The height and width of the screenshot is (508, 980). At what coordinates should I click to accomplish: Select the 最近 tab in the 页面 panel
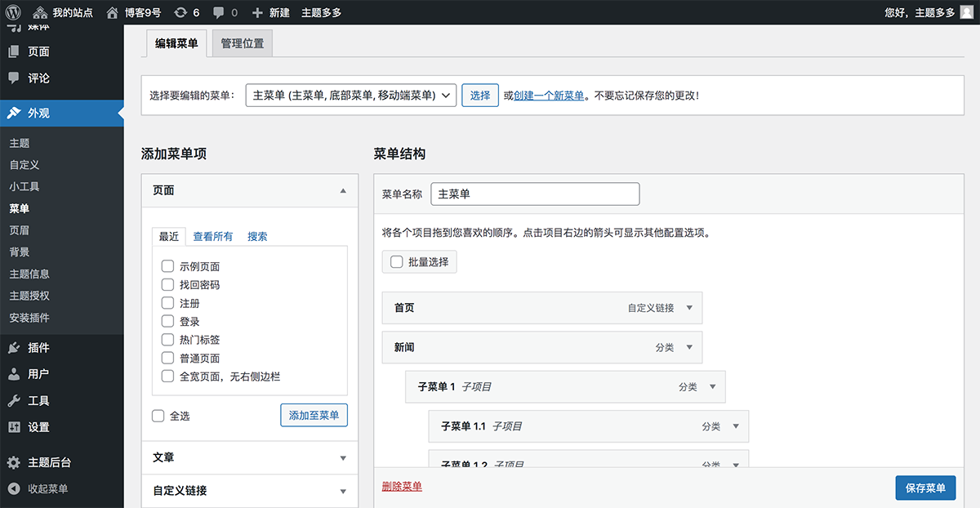169,236
